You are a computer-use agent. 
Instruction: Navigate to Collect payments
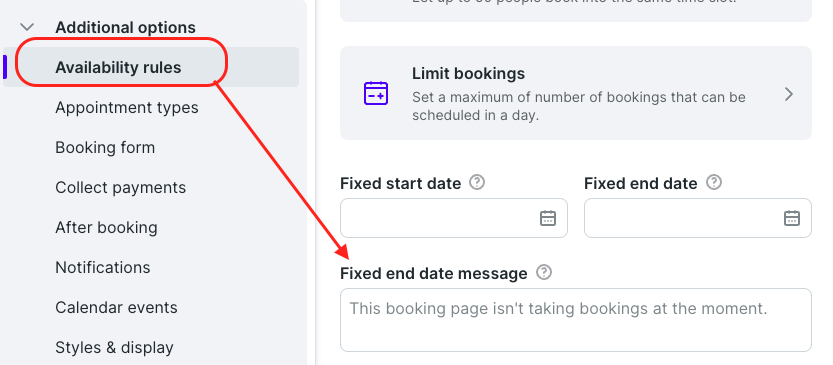pyautogui.click(x=121, y=188)
